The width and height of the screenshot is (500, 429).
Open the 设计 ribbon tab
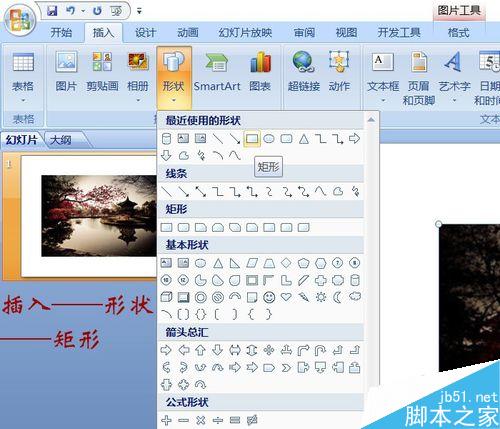pos(145,33)
